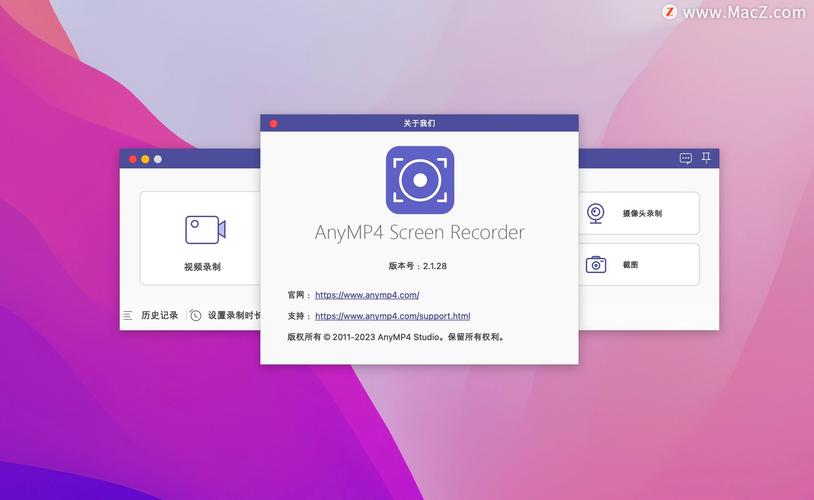Choose the 截图 screenshot option
The height and width of the screenshot is (500, 814).
click(x=630, y=265)
